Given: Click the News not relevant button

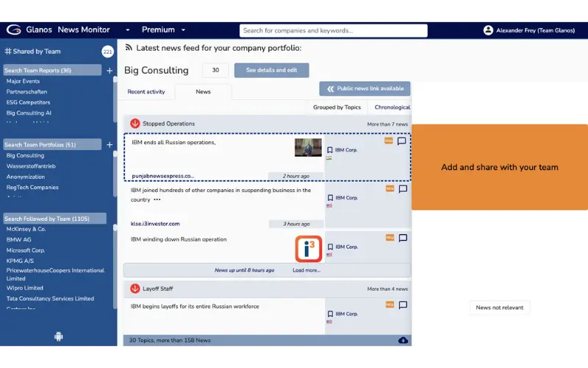Looking at the screenshot, I should (500, 308).
